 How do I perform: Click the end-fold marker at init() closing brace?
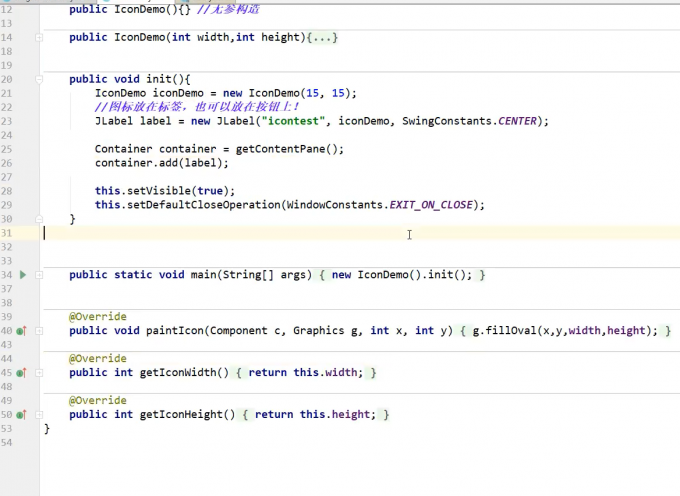click(x=40, y=219)
